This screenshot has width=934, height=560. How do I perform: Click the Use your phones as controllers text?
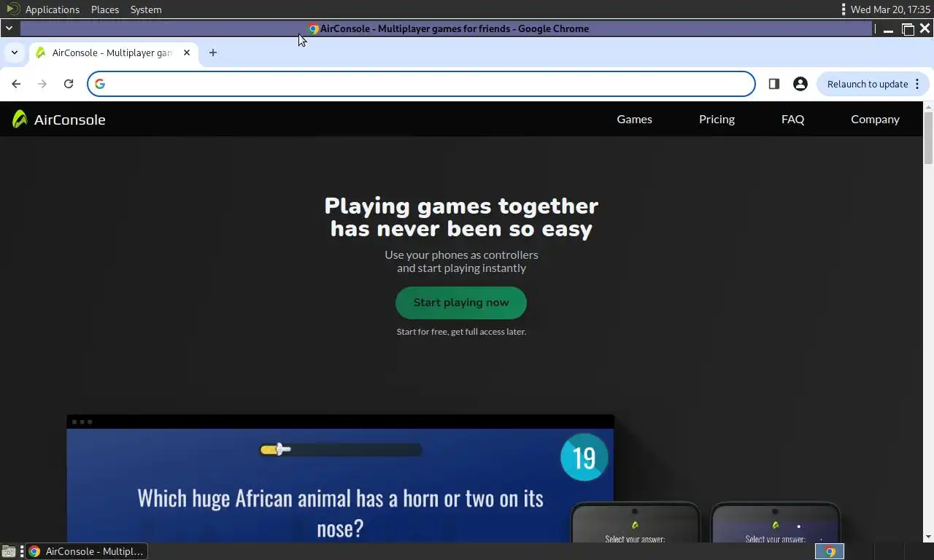pos(461,261)
